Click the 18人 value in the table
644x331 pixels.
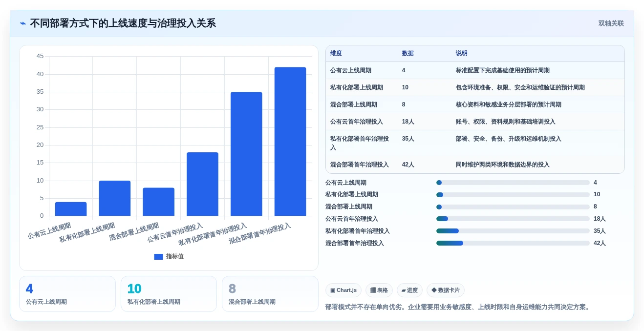pos(408,122)
